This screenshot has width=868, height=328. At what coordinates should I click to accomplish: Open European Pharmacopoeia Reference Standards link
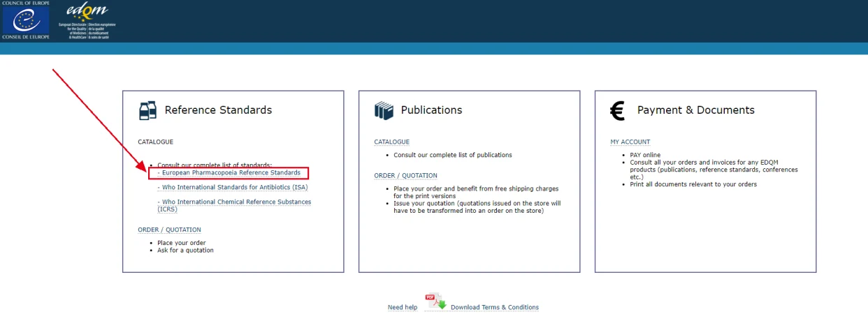229,172
